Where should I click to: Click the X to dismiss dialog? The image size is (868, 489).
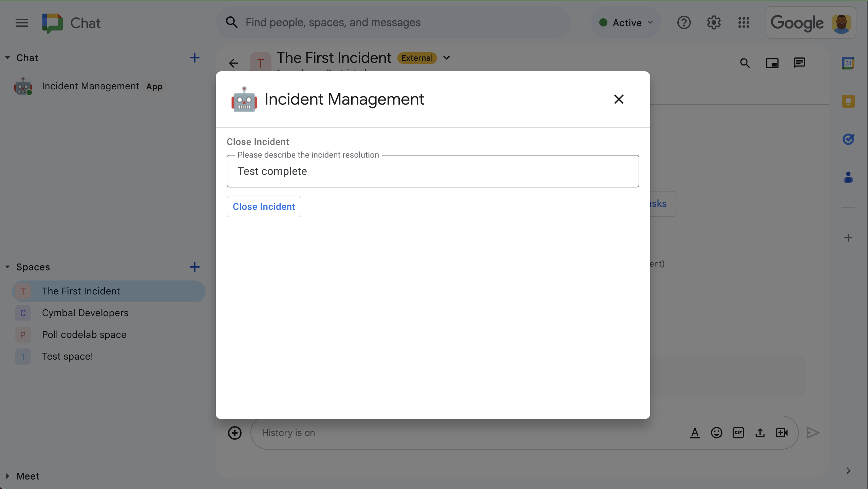(x=618, y=99)
